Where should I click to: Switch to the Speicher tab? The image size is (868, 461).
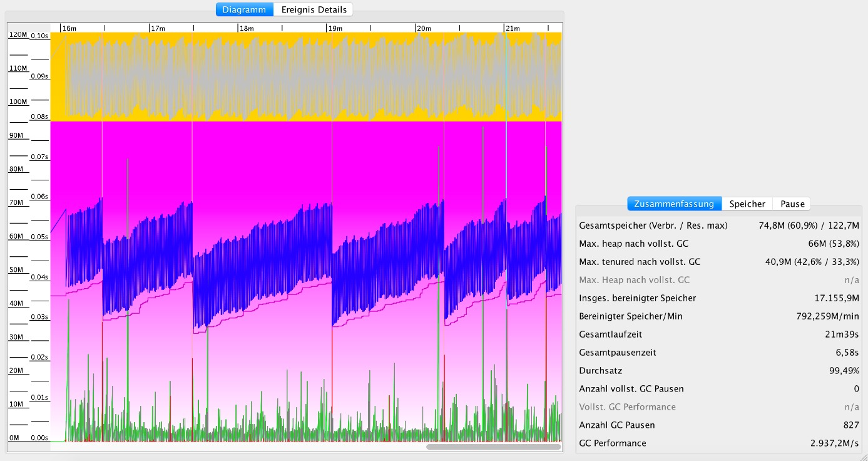(x=747, y=204)
